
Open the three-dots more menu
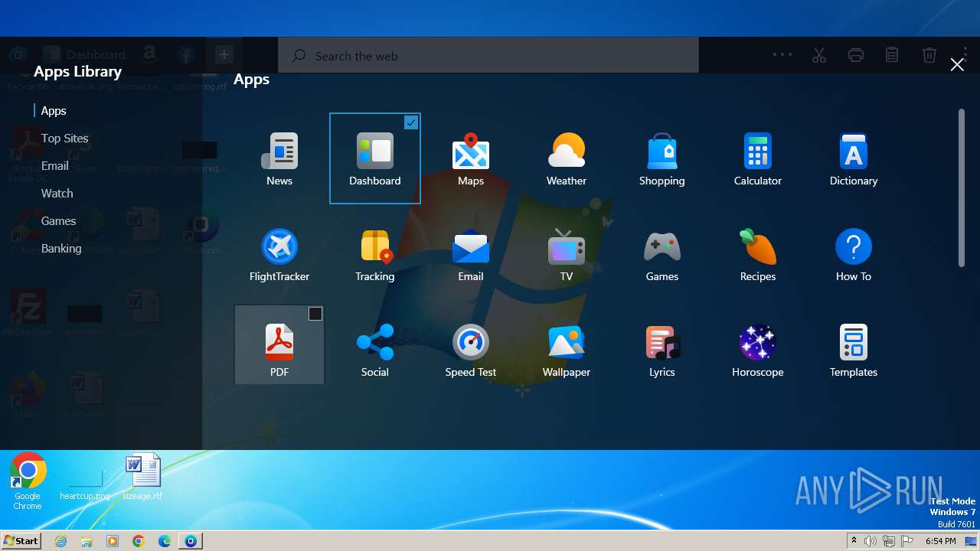click(x=782, y=55)
